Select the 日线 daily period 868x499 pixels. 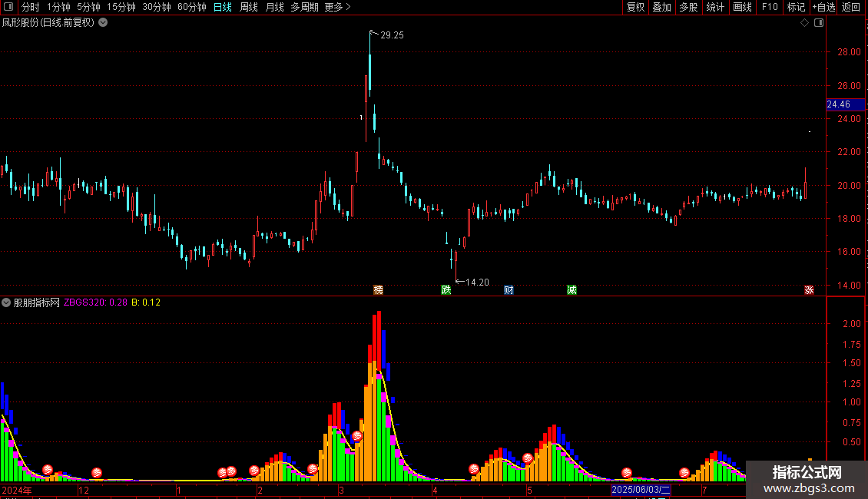pos(223,7)
